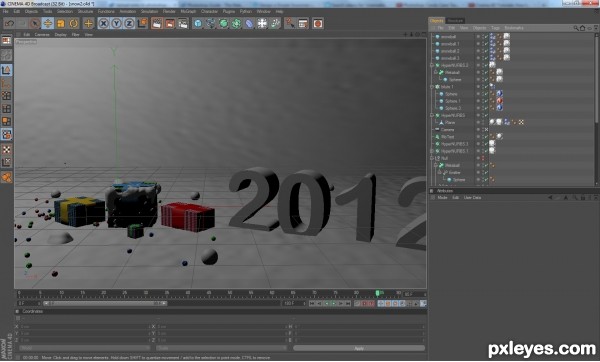Open the MoGraph menu
The image size is (600, 362).
[x=188, y=11]
